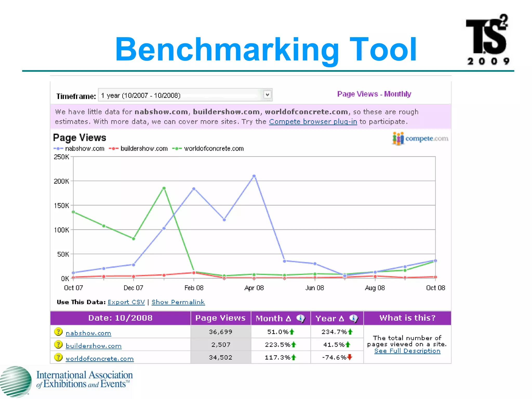This screenshot has width=532, height=399.
Task: Click the IAEE globe logo
Action: [16, 382]
